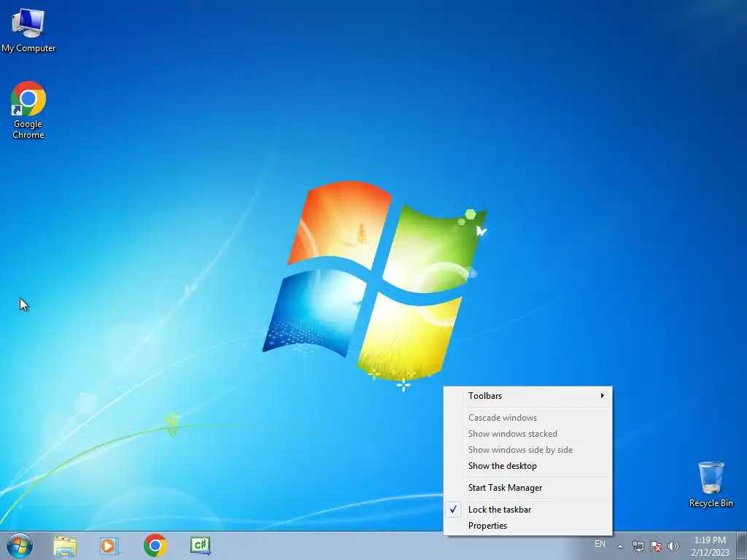Select Show the desktop menu item
Viewport: 747px width, 560px height.
pyautogui.click(x=528, y=466)
